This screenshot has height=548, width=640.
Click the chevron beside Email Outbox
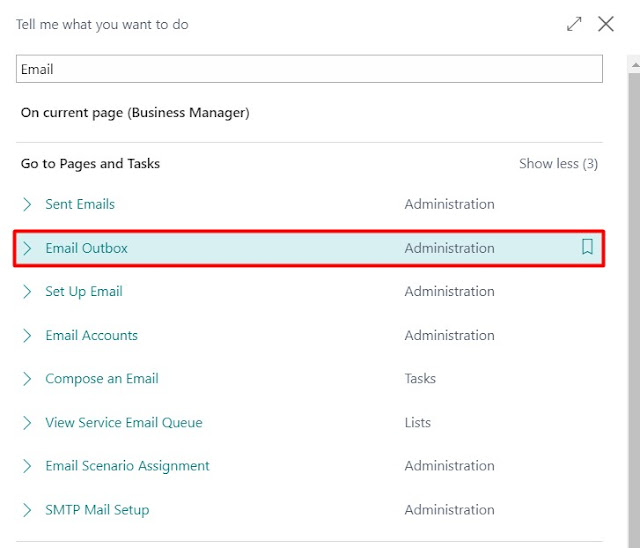[27, 248]
